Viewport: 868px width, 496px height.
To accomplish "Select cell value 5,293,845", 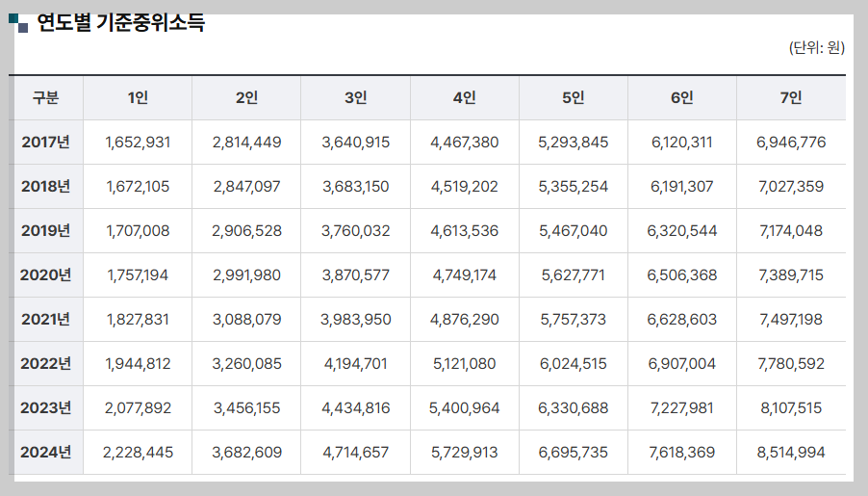I will pos(574,143).
